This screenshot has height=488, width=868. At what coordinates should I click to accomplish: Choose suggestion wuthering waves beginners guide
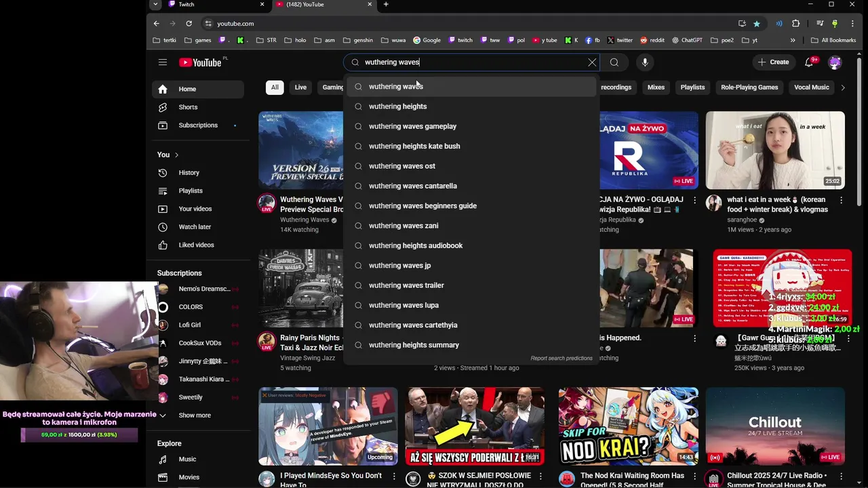pyautogui.click(x=471, y=206)
